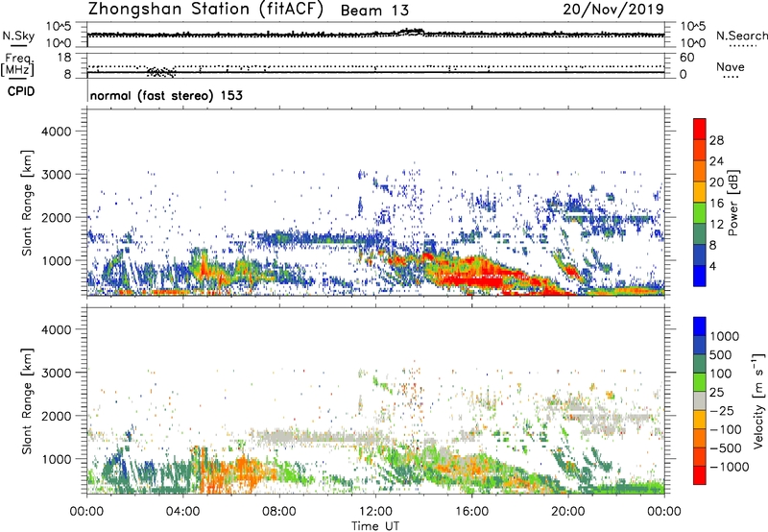Click the 20:00 time tick label
Viewport: 768px width, 532px height.
567,512
